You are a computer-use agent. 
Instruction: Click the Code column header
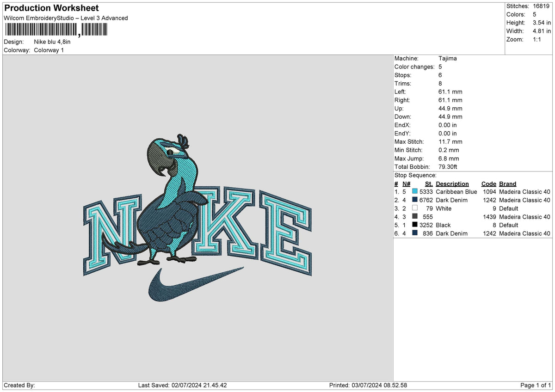pos(488,184)
